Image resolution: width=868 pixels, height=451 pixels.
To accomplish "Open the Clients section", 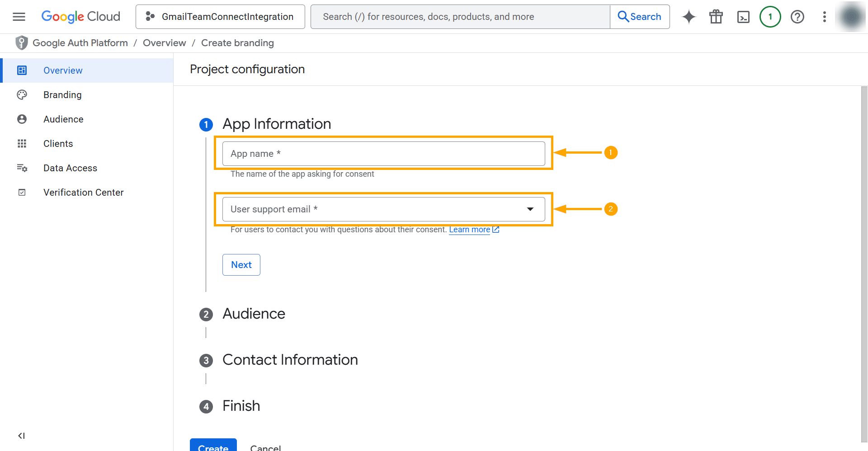I will pos(58,143).
